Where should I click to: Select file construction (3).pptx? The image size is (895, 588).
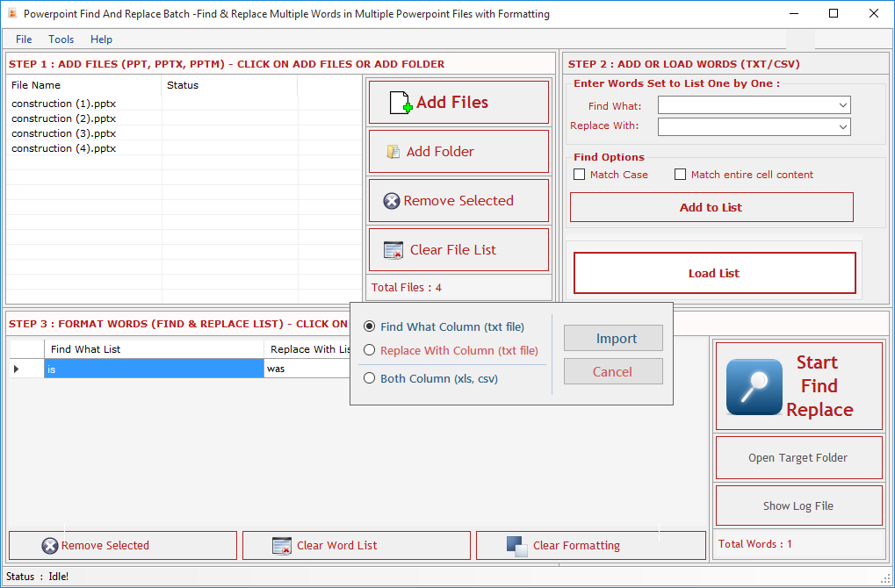[x=63, y=133]
